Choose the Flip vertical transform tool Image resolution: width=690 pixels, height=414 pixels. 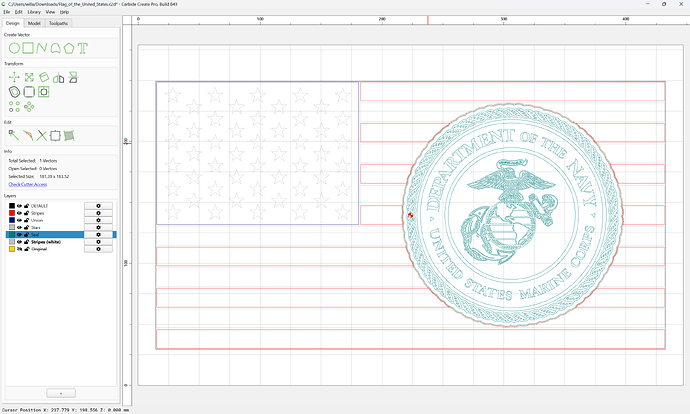click(x=73, y=78)
